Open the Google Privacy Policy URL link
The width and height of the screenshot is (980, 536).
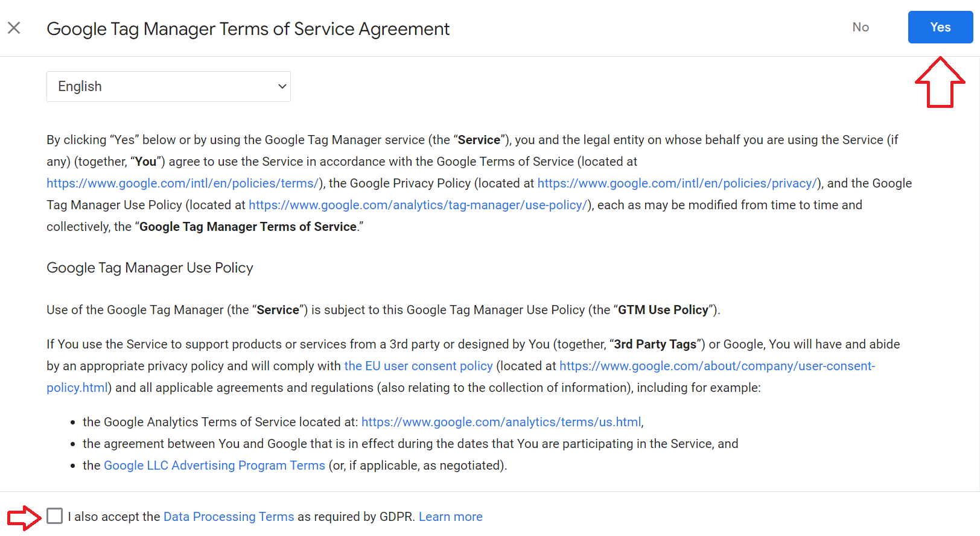[x=678, y=183]
